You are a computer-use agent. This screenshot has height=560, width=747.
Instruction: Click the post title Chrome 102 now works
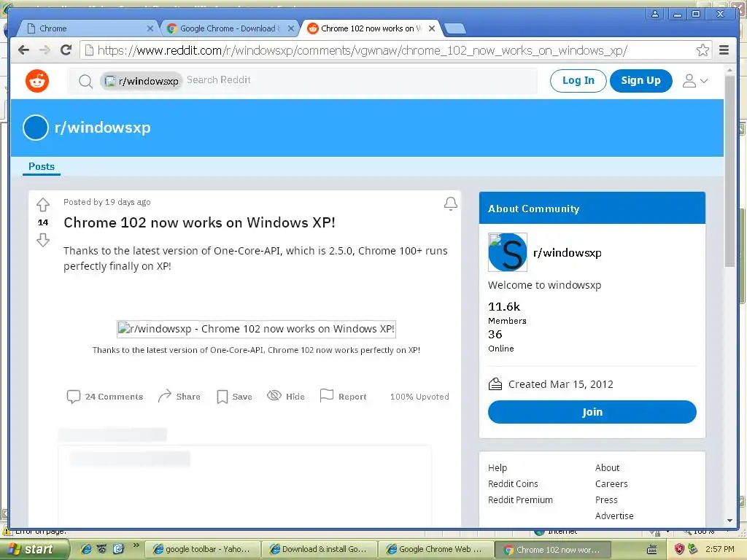(x=199, y=222)
